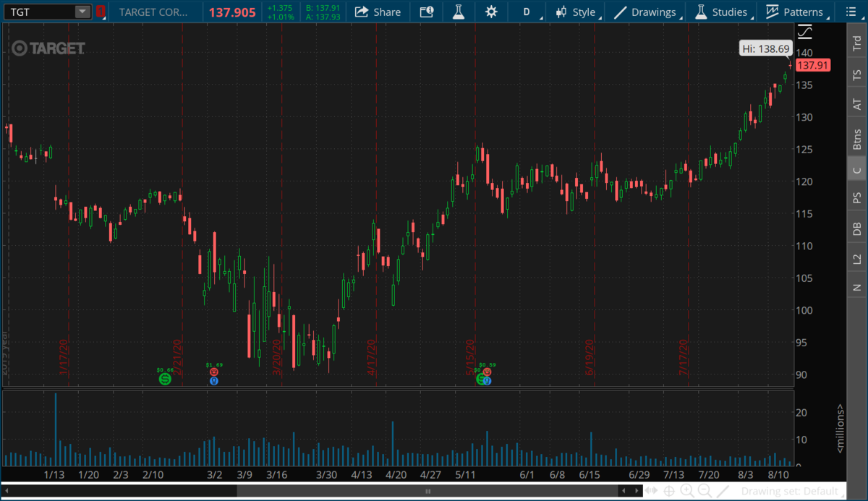Open the Studies menu
This screenshot has height=501, width=868.
pyautogui.click(x=723, y=12)
